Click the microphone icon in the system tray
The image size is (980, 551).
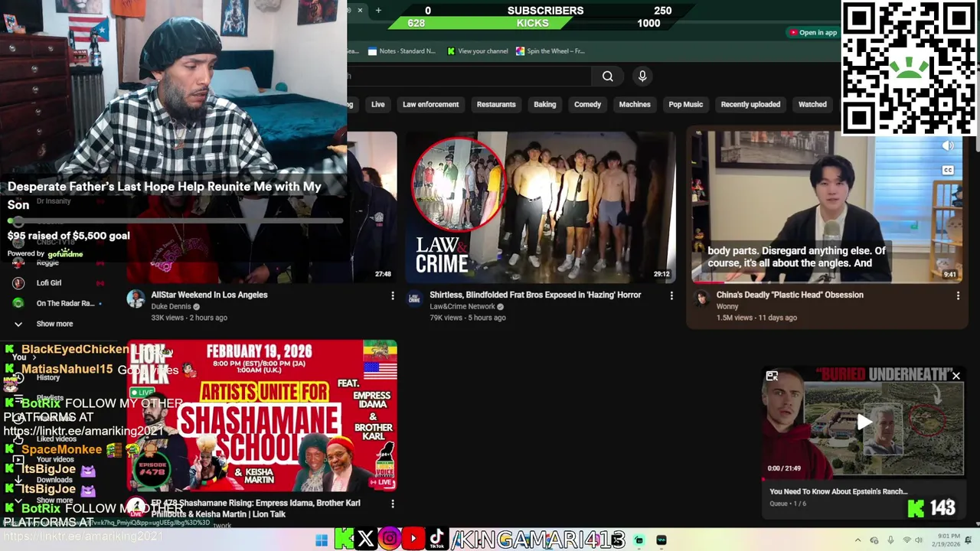[890, 540]
